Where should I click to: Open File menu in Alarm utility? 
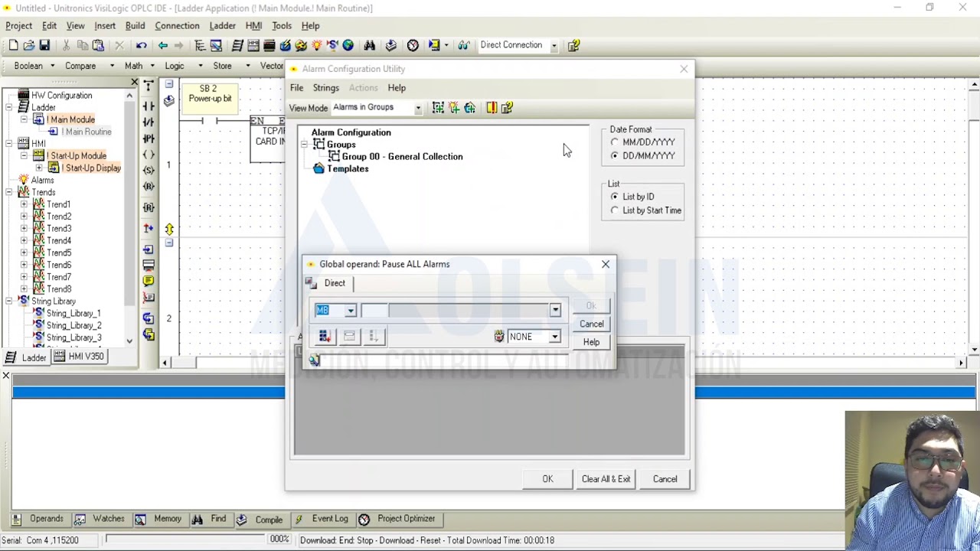(x=296, y=88)
